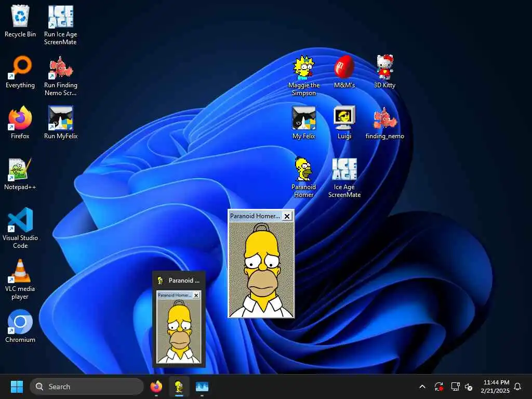Expand the hidden system tray icons
The height and width of the screenshot is (399, 532).
click(x=422, y=387)
